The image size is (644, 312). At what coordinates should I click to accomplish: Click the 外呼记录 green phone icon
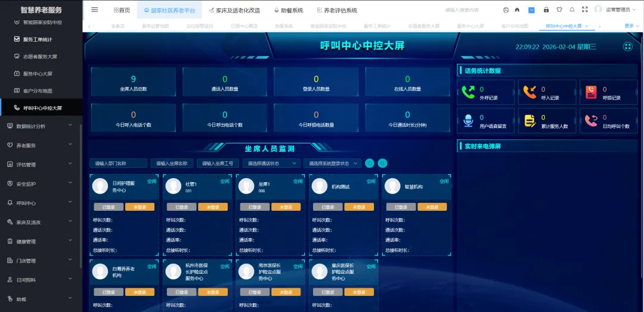click(x=468, y=92)
